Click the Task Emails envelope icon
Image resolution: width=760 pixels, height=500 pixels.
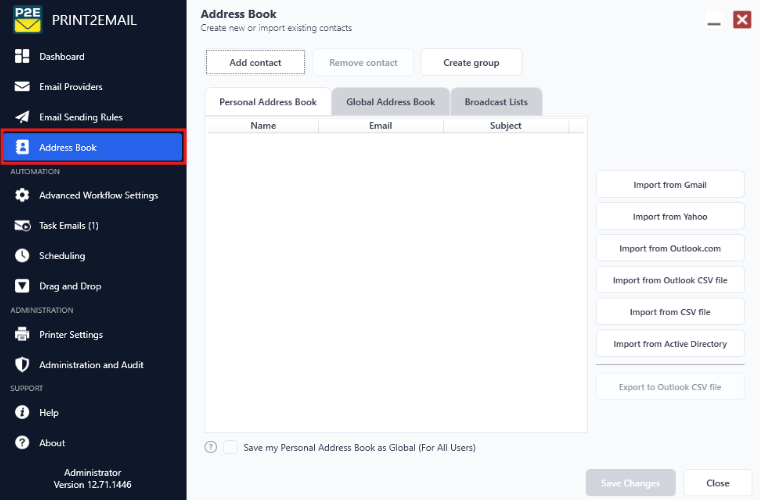pos(22,225)
